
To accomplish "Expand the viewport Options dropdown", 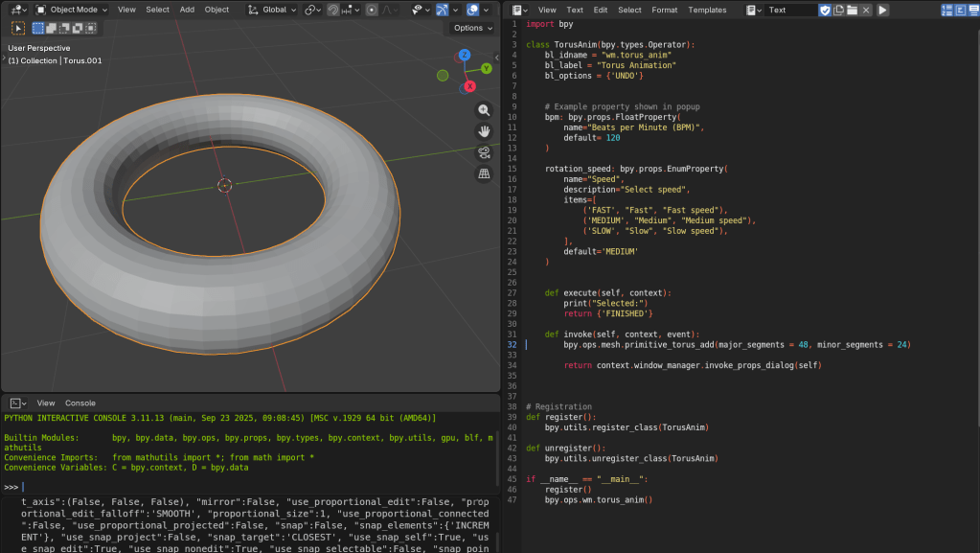I will click(x=473, y=28).
